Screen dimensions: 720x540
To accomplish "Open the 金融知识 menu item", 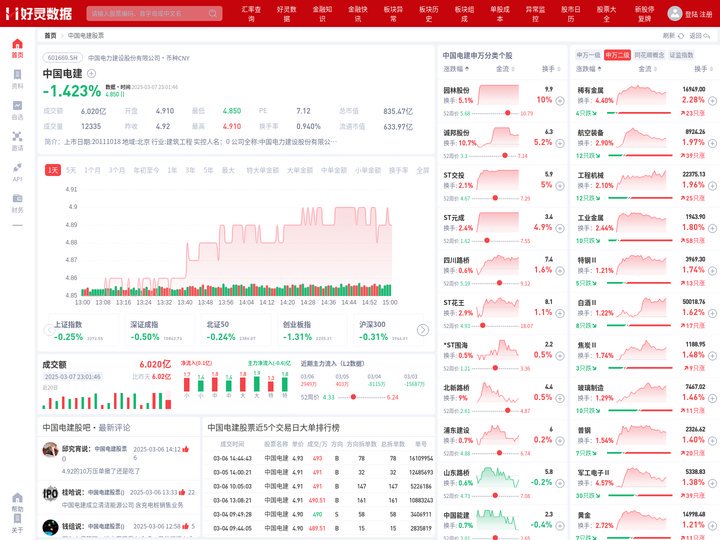I will coord(322,14).
